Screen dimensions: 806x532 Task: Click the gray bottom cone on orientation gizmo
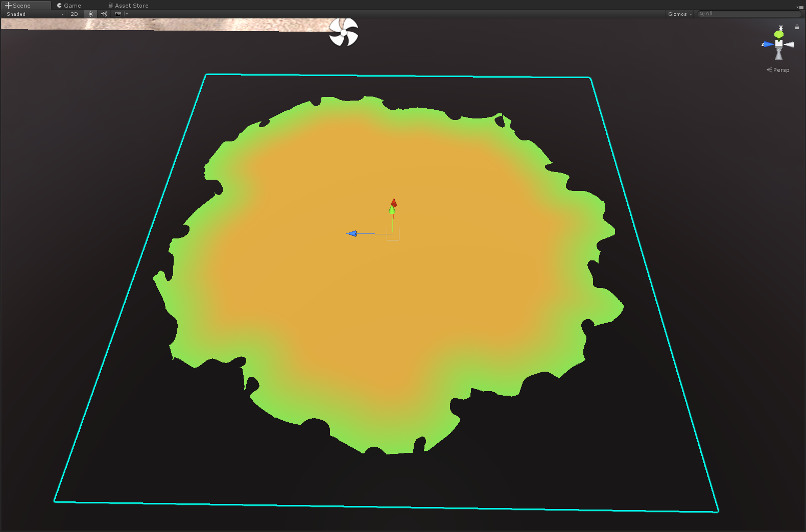point(779,55)
